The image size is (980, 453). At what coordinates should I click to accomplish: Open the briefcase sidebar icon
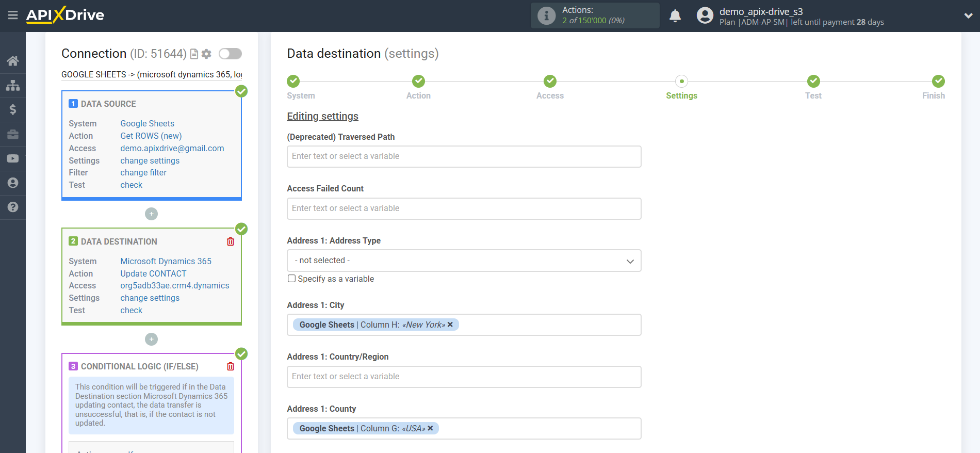coord(13,134)
